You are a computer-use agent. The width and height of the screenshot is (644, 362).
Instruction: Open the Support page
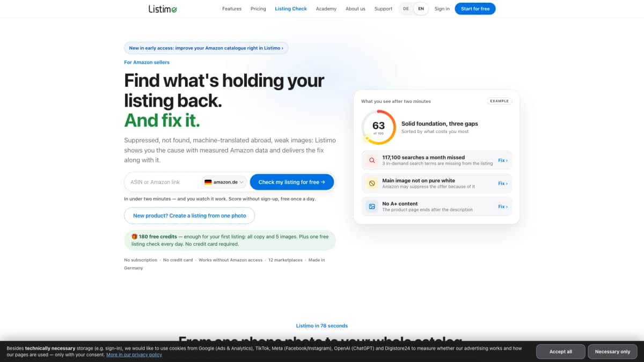(383, 9)
